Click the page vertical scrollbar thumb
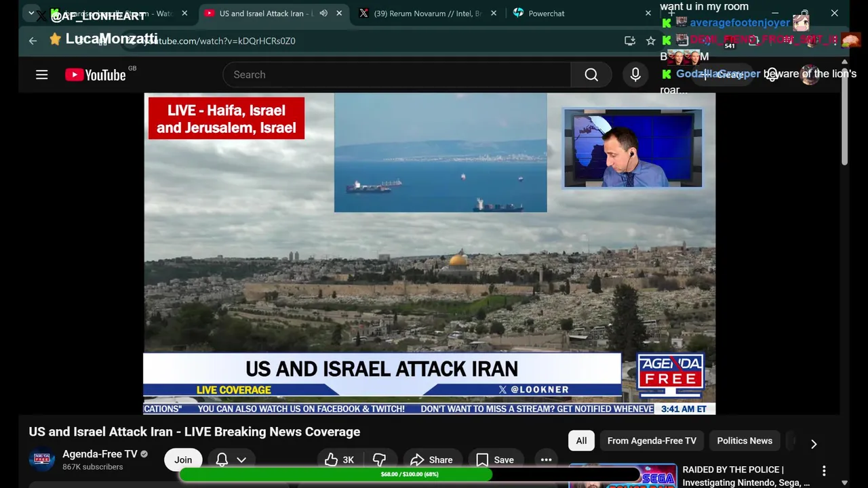The width and height of the screenshot is (868, 488). pos(845,117)
